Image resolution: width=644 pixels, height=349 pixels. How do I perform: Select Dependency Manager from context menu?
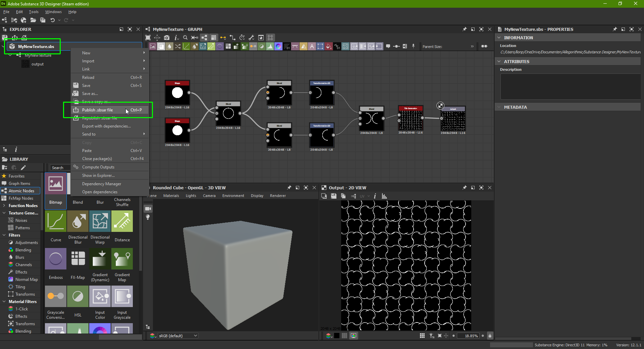tap(110, 184)
